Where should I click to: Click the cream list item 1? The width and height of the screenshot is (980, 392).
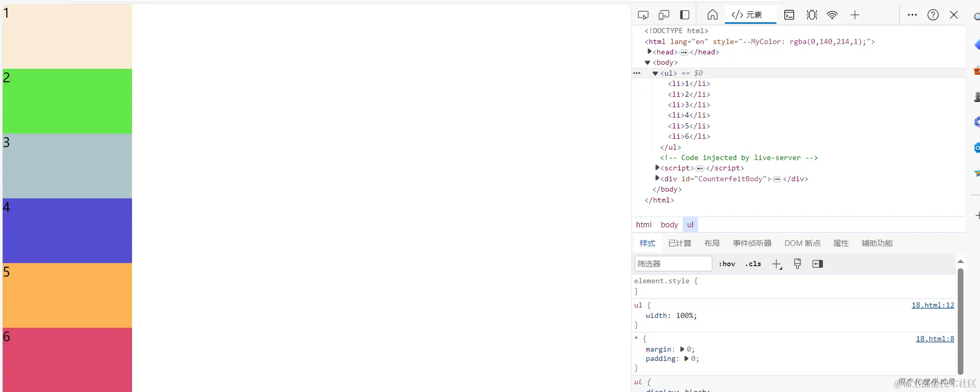[67, 37]
